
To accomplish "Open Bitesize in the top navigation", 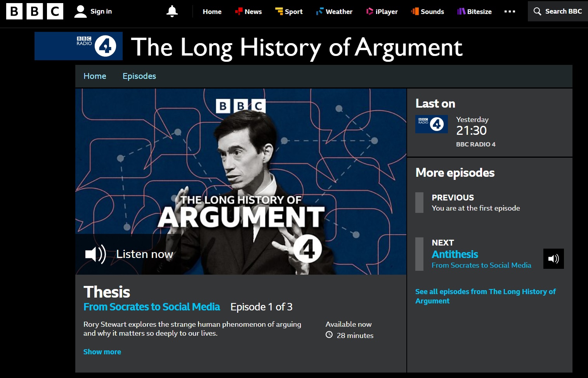I will pos(474,12).
